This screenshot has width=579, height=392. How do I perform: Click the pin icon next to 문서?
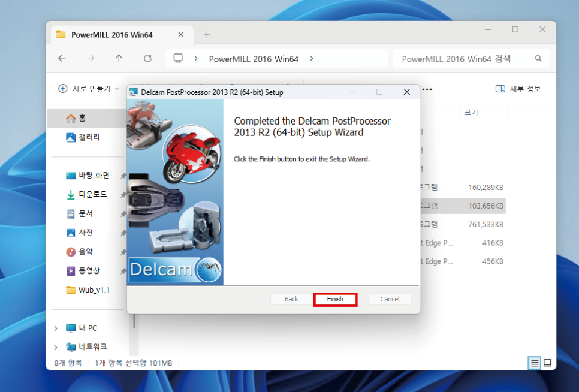click(123, 214)
